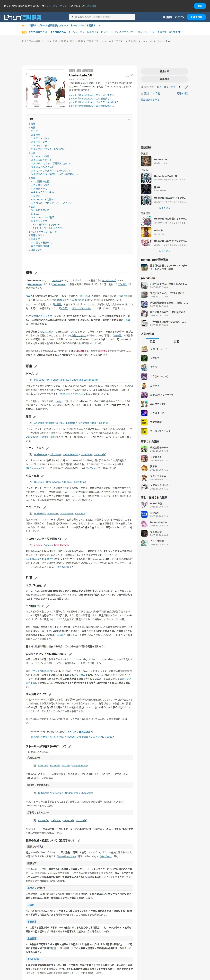The height and width of the screenshot is (980, 210).
Task: Jump to 4.5 Trio in contents
Action: (35, 196)
